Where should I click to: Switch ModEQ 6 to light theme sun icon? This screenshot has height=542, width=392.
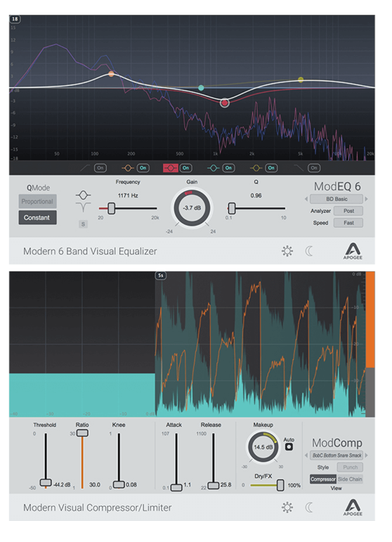[287, 251]
